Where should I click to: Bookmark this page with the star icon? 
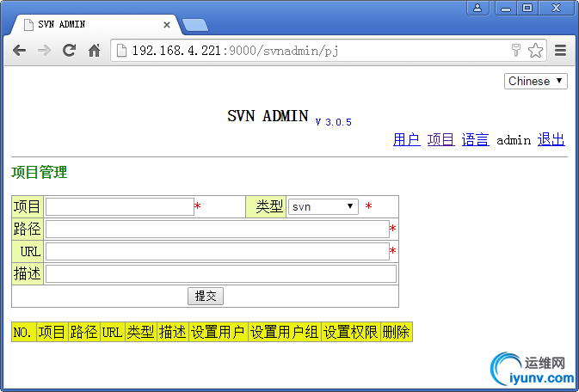pyautogui.click(x=535, y=51)
